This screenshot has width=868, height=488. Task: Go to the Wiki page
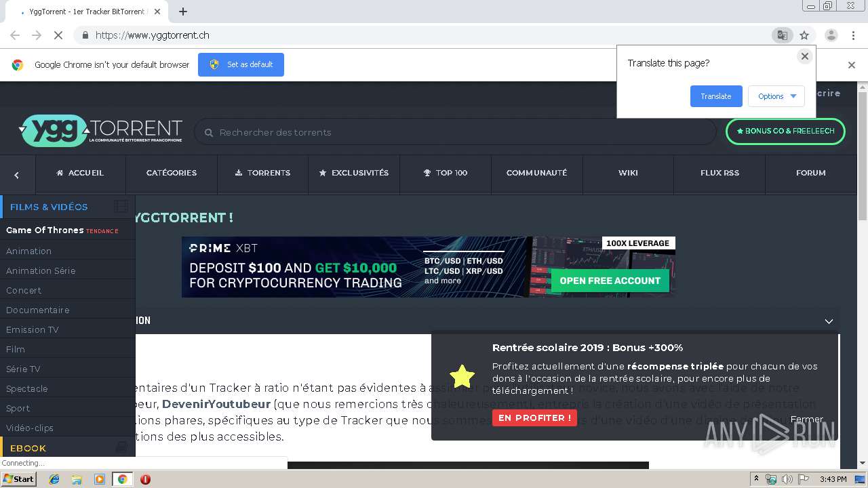point(628,173)
